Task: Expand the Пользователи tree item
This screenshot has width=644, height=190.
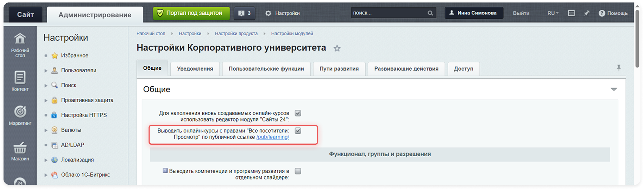Action: [x=46, y=71]
